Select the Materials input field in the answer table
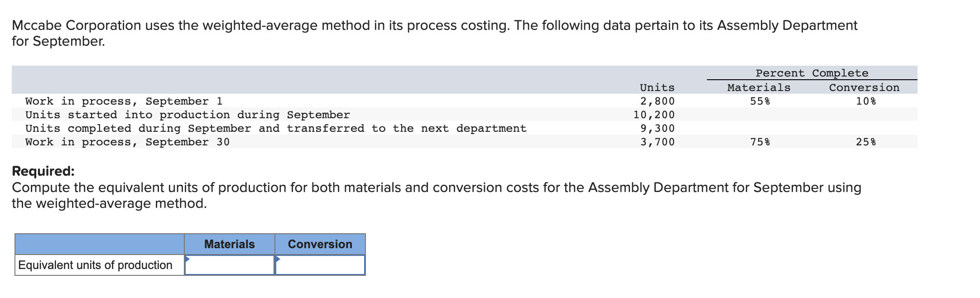980x298 pixels. pyautogui.click(x=229, y=265)
